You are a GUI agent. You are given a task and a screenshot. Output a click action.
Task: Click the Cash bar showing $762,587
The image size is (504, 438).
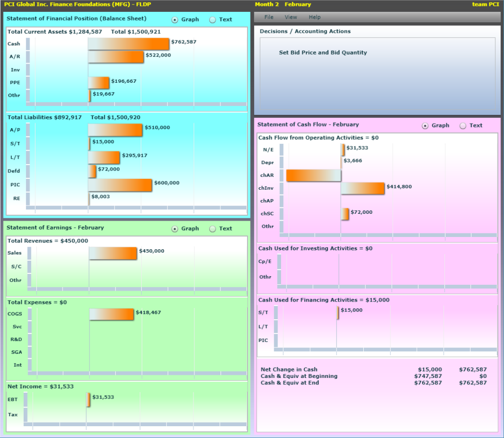pyautogui.click(x=128, y=44)
